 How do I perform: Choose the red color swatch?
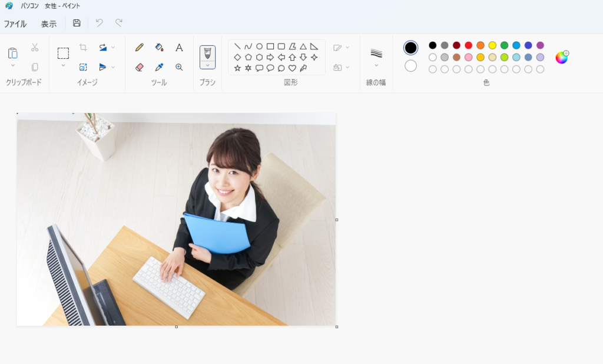click(468, 45)
